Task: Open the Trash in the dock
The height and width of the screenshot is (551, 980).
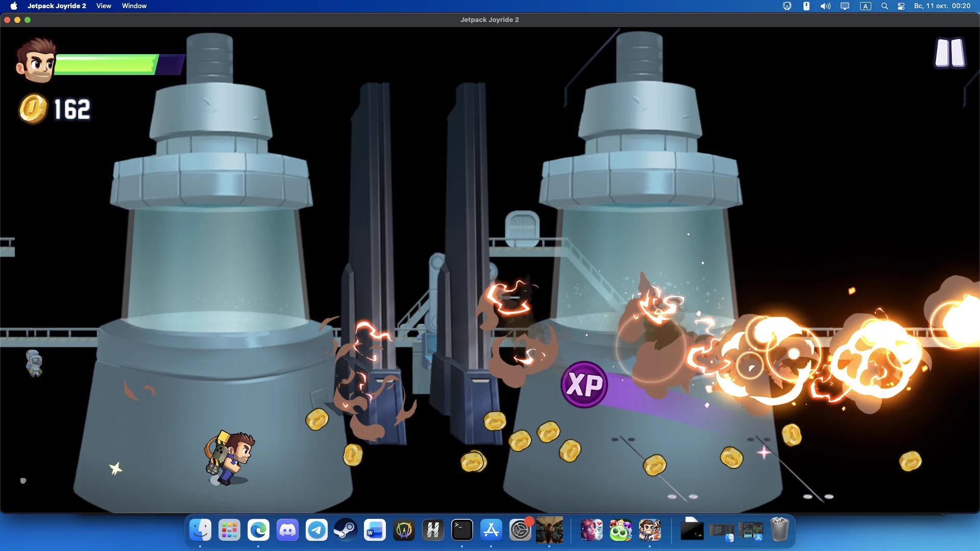Action: tap(779, 530)
